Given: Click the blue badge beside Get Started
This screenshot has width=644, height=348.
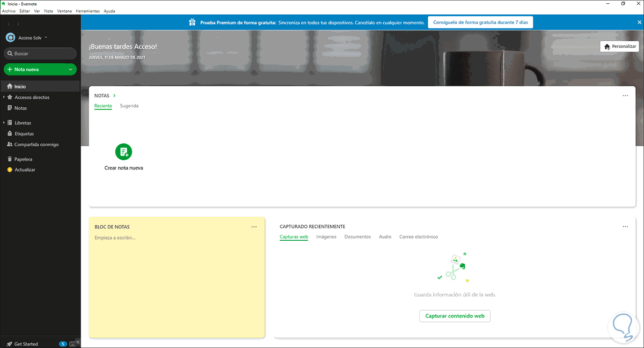Looking at the screenshot, I should [x=63, y=344].
